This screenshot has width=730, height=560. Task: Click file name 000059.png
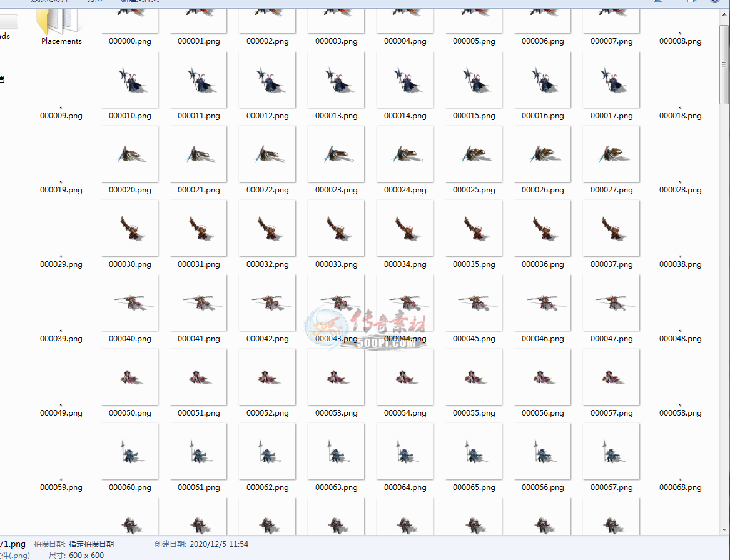click(61, 487)
